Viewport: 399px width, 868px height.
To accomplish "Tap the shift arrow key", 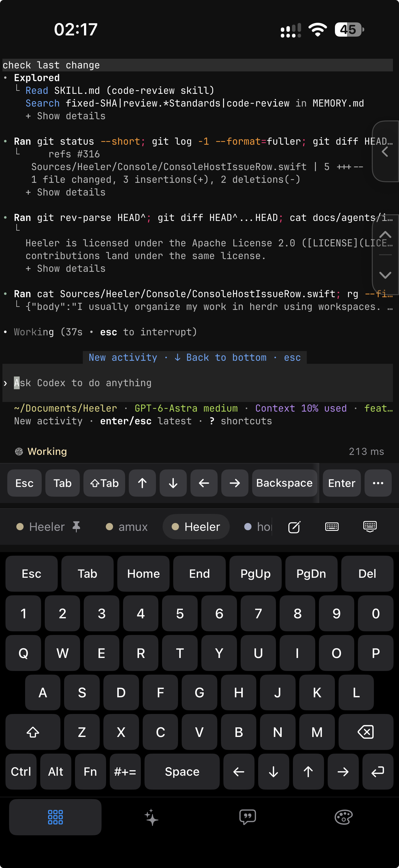I will 33,732.
